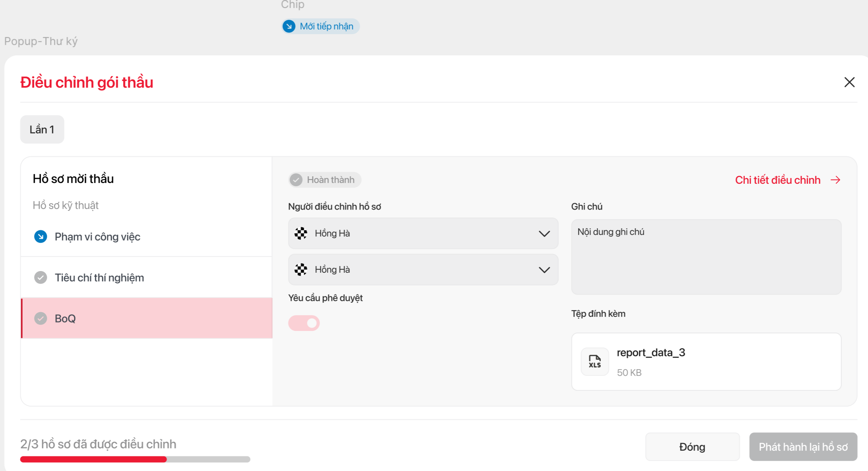Expand the first Hồng Hà dropdown chevron
Screen dimensions: 868x471
pyautogui.click(x=544, y=234)
